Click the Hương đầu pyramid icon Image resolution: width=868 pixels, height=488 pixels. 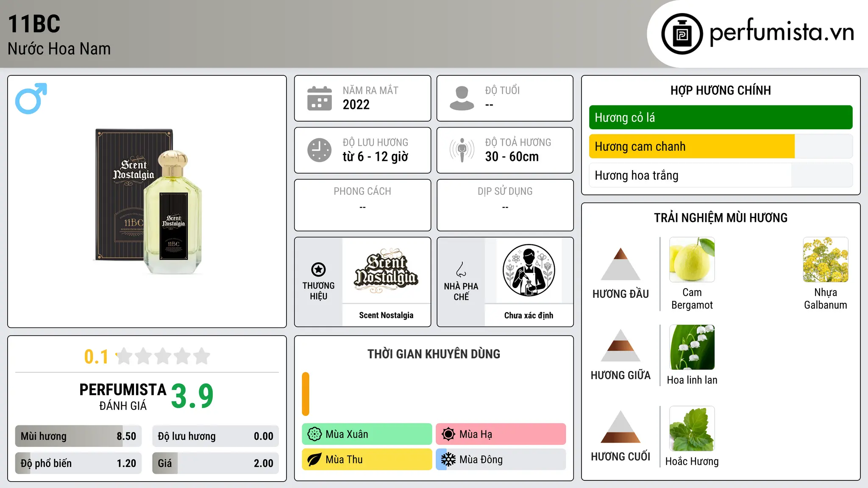[x=620, y=264]
